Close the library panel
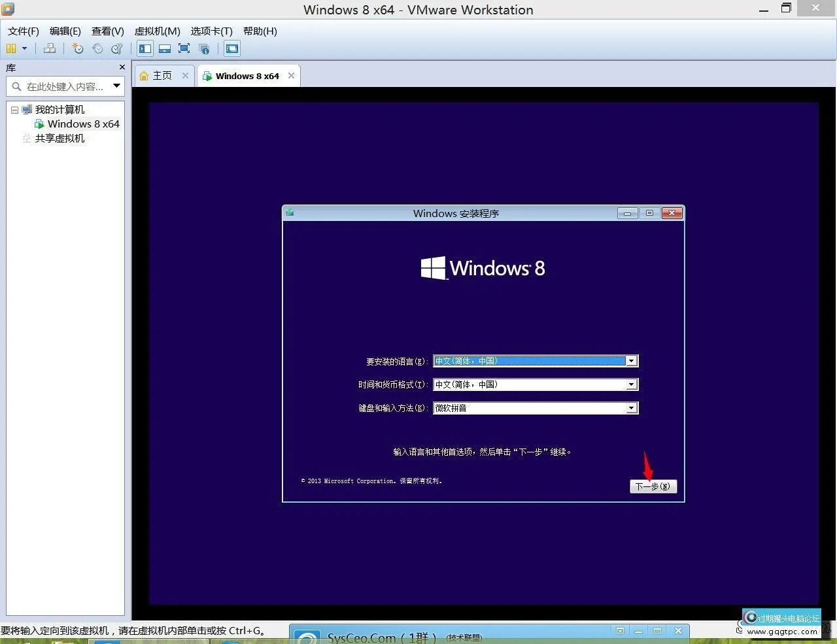The width and height of the screenshot is (837, 644). [x=122, y=67]
